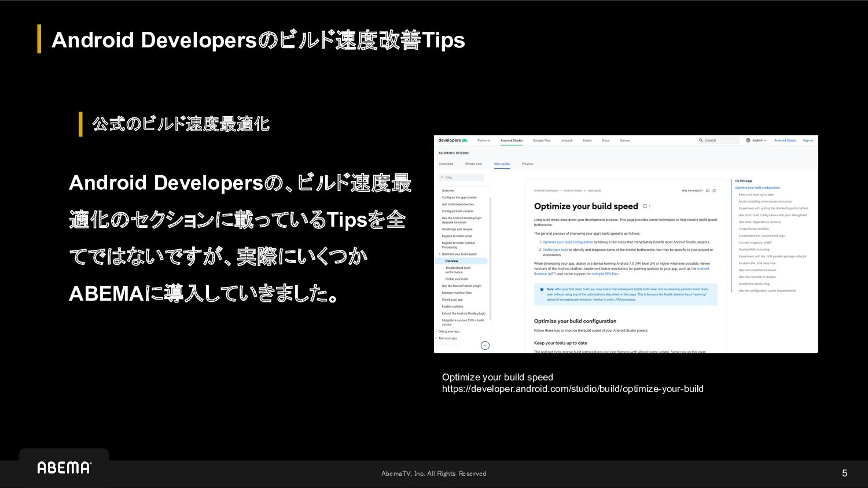Jump to 'Create library modules' in the page contents

753,229
